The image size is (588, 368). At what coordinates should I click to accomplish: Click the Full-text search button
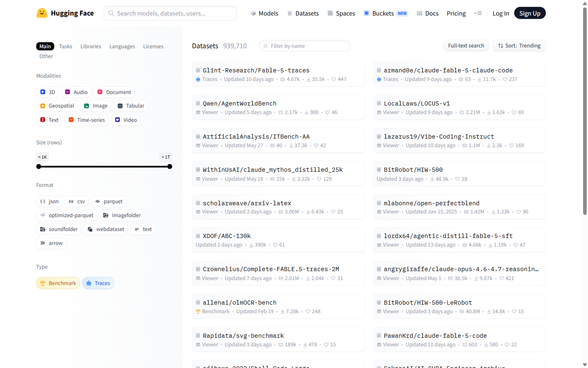coord(466,46)
